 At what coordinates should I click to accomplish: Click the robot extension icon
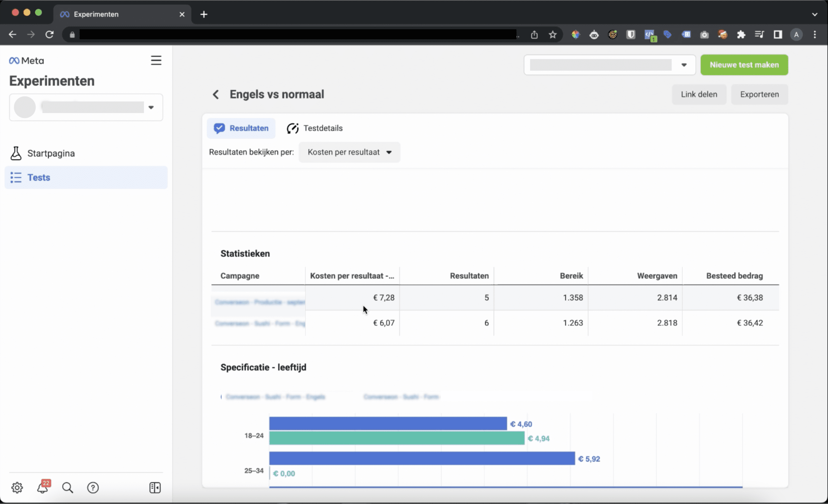[x=594, y=35]
